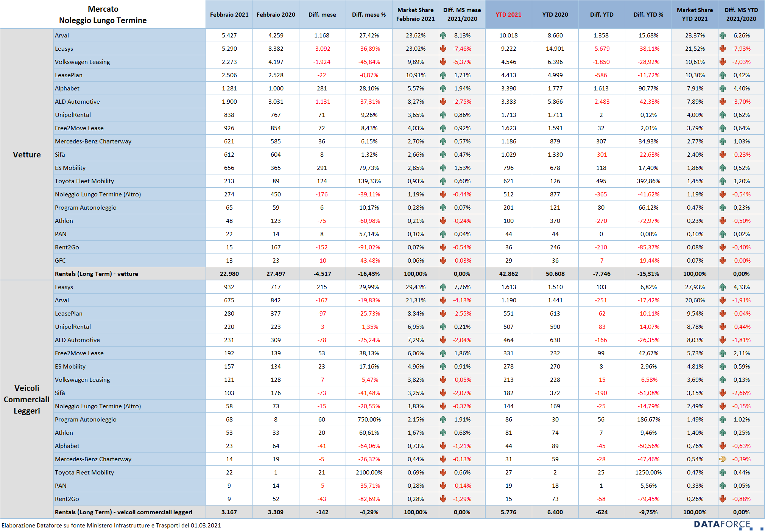This screenshot has width=765, height=532.
Task: Click the red arrow beside Rent2Go -0,54% in Vetture
Action: click(x=443, y=247)
